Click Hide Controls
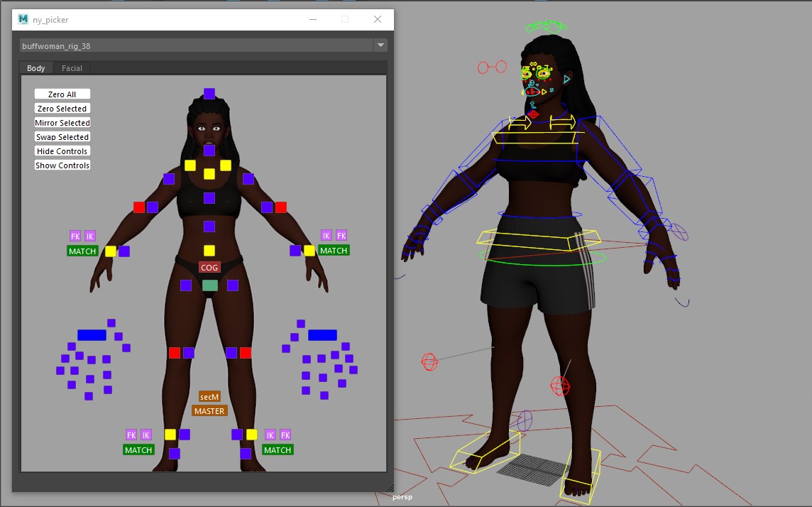812x507 pixels. click(62, 151)
